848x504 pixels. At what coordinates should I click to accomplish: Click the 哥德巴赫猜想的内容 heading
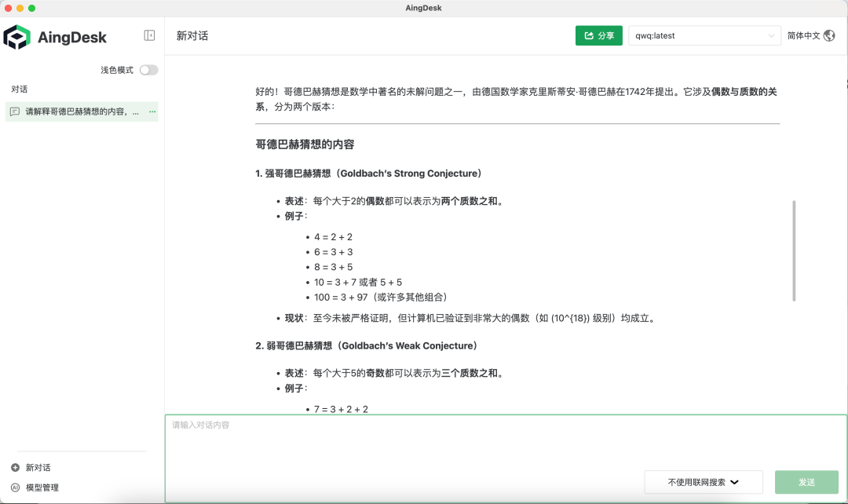pyautogui.click(x=305, y=144)
